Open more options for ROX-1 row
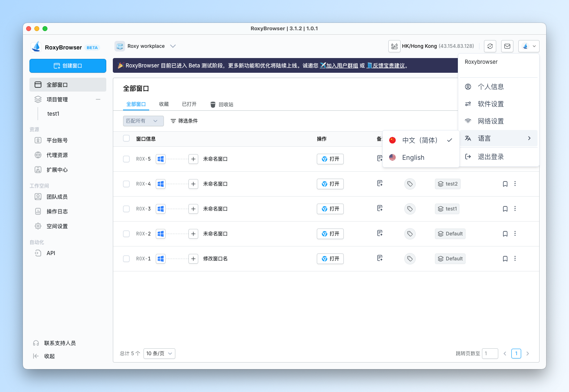569x392 pixels. (x=515, y=258)
